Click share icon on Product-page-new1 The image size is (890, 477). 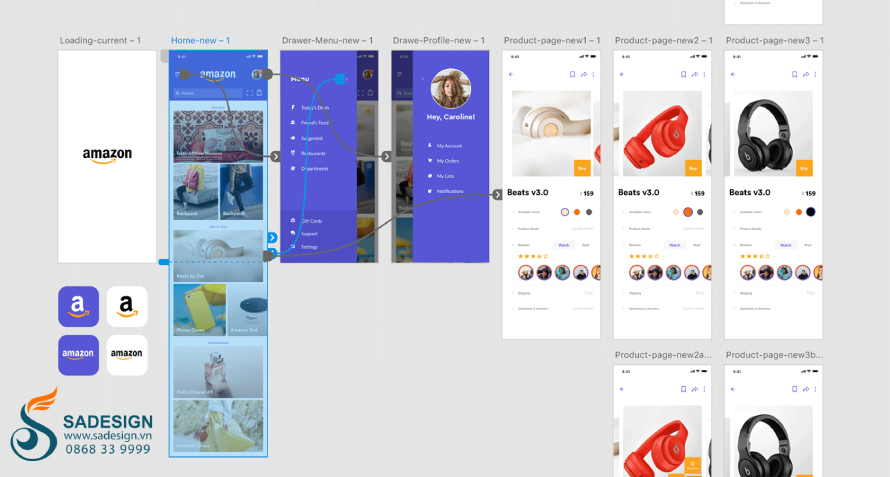coord(583,74)
